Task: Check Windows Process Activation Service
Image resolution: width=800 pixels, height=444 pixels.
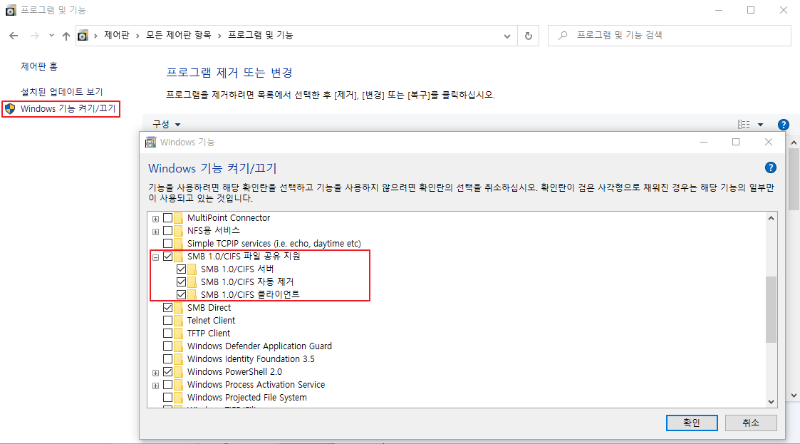Action: [x=168, y=385]
